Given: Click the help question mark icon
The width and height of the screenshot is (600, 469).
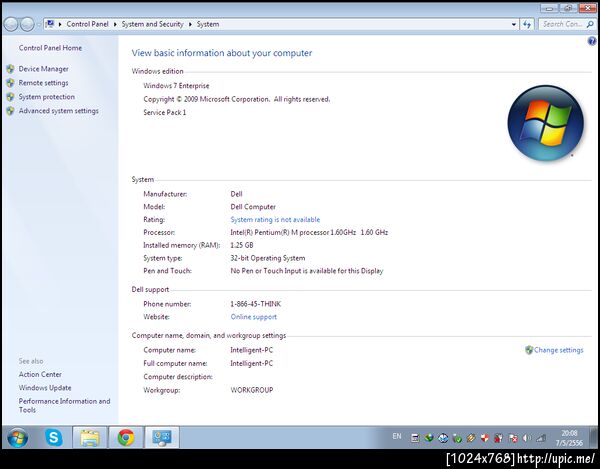Looking at the screenshot, I should (x=592, y=41).
